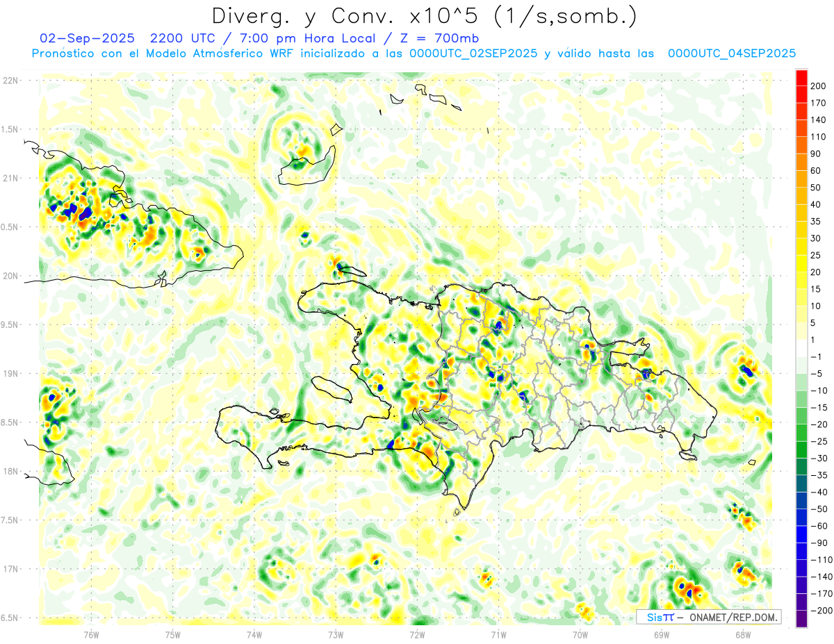Click the 17N latitude label
834x644 pixels.
click(x=10, y=569)
